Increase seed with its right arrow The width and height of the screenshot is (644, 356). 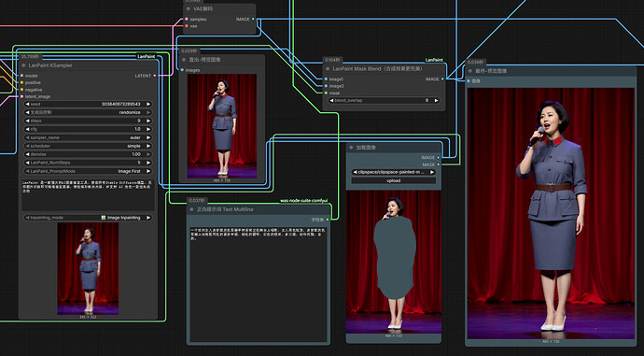pyautogui.click(x=148, y=104)
